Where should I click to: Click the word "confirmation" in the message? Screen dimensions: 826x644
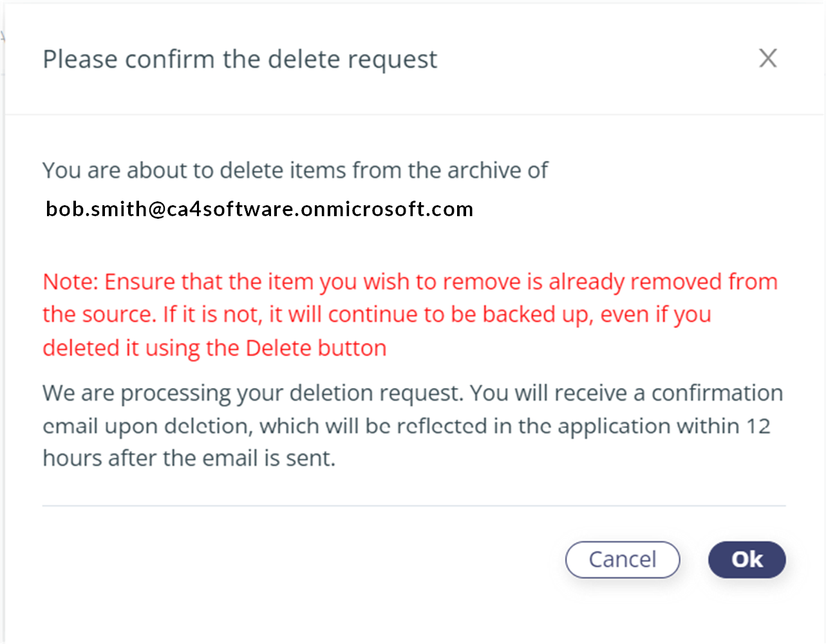[x=717, y=393]
